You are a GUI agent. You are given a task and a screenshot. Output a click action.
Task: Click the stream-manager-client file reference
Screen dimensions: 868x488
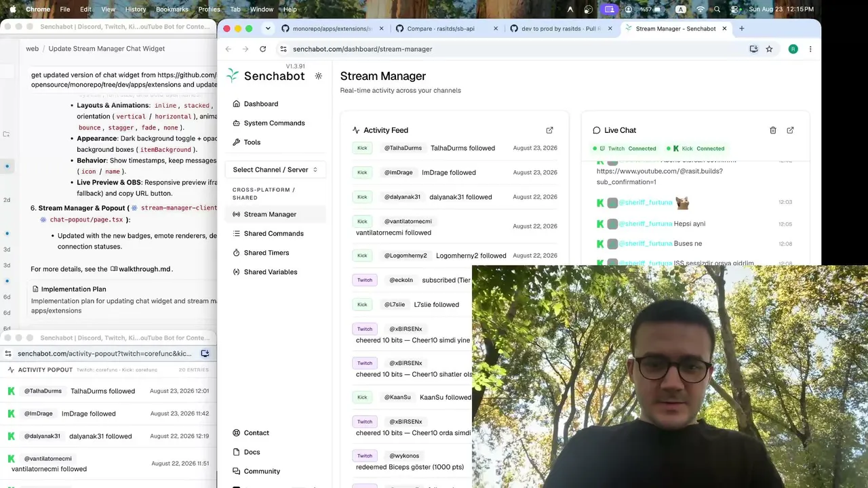(174, 208)
